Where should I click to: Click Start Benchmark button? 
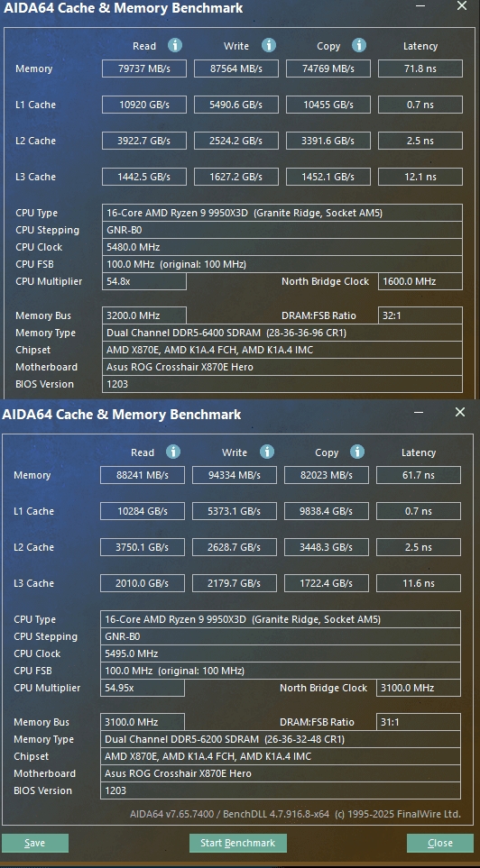click(x=238, y=843)
